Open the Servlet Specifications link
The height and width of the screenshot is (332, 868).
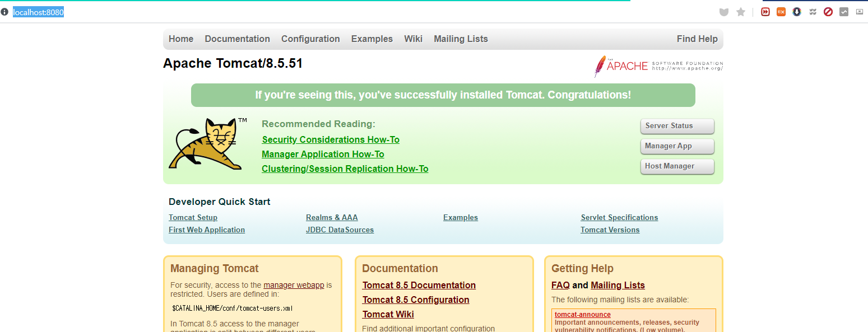[x=619, y=218]
